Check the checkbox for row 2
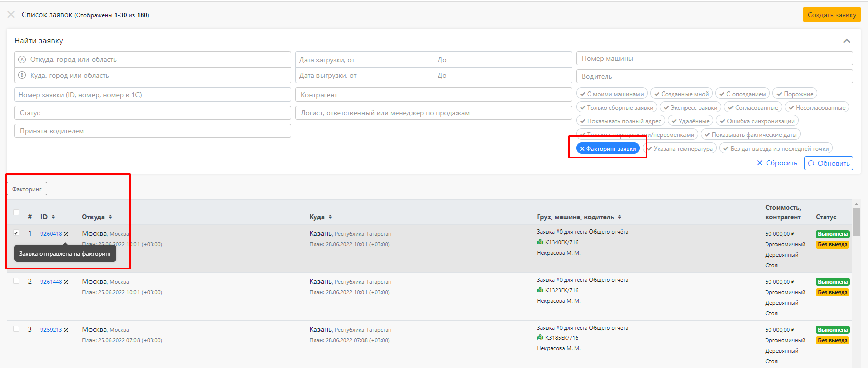 tap(16, 281)
